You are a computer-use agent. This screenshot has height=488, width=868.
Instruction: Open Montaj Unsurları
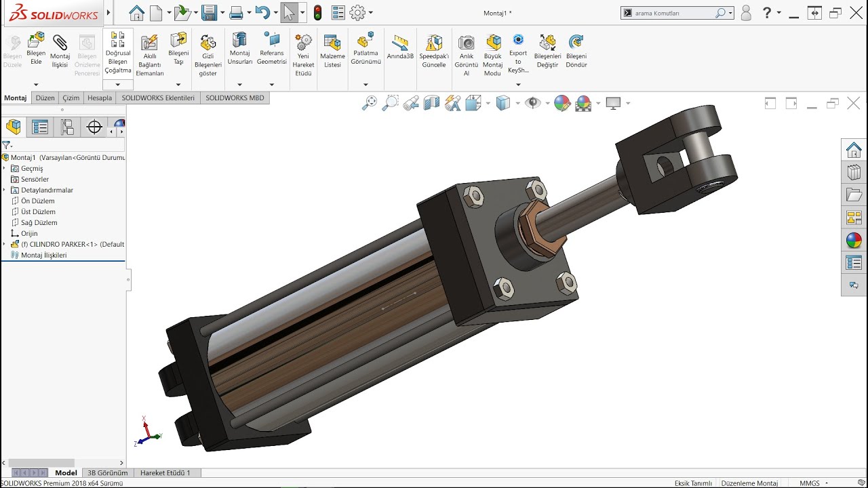point(239,49)
